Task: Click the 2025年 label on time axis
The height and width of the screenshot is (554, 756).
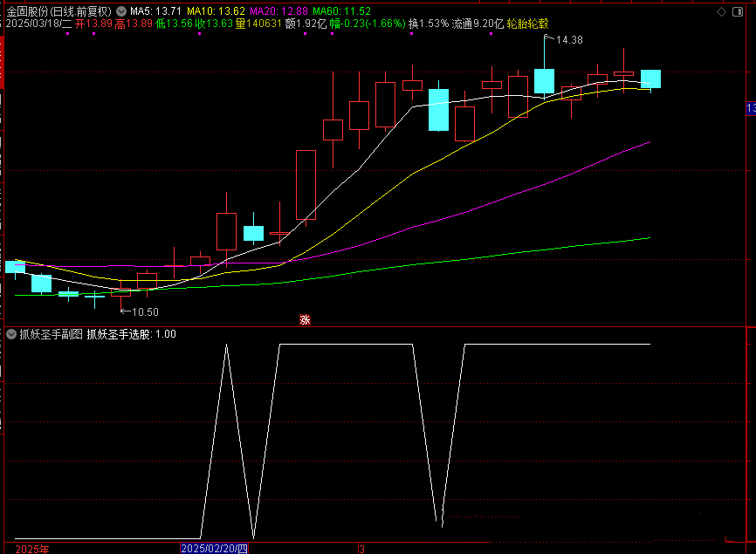Action: (x=33, y=549)
